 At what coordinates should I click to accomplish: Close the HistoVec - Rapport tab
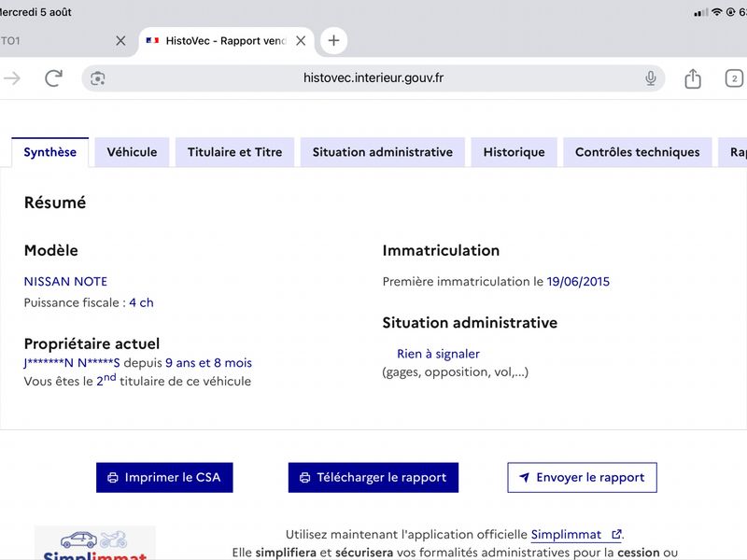click(301, 41)
